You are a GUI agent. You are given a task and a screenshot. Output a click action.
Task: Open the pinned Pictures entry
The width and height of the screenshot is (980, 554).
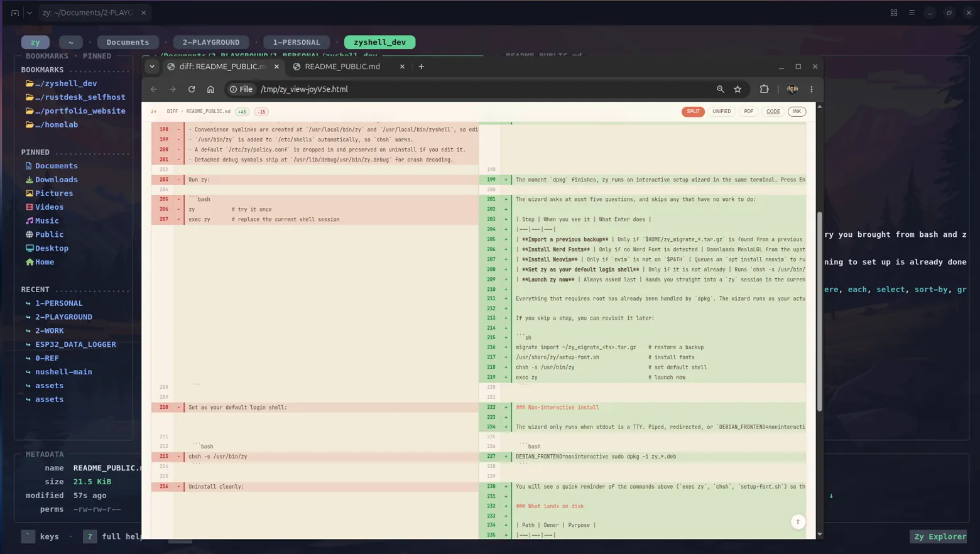(x=49, y=193)
